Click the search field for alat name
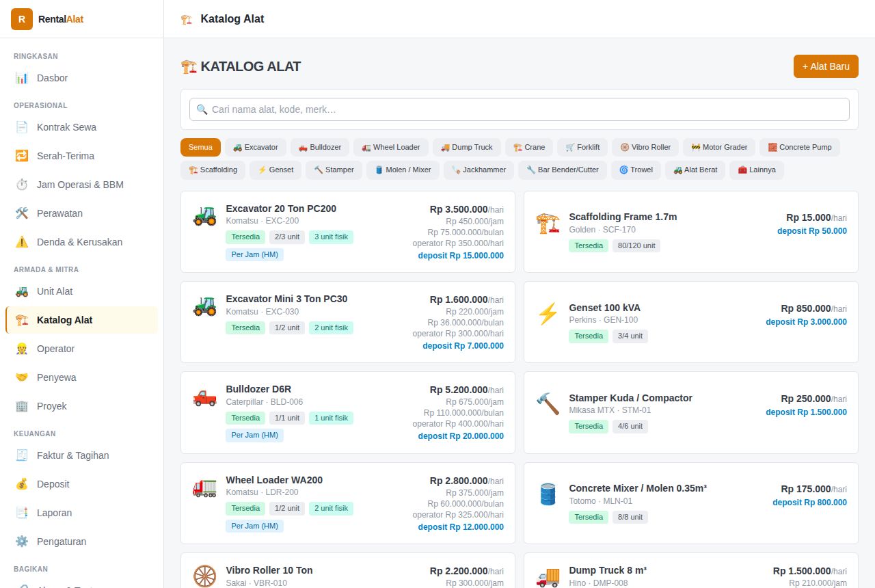This screenshot has width=875, height=588. coord(520,109)
